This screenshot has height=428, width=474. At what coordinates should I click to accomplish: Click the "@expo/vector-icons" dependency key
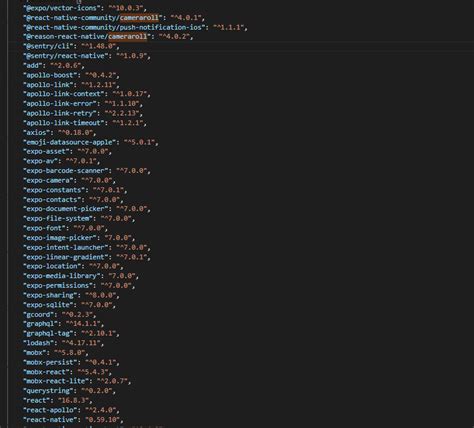tap(62, 8)
